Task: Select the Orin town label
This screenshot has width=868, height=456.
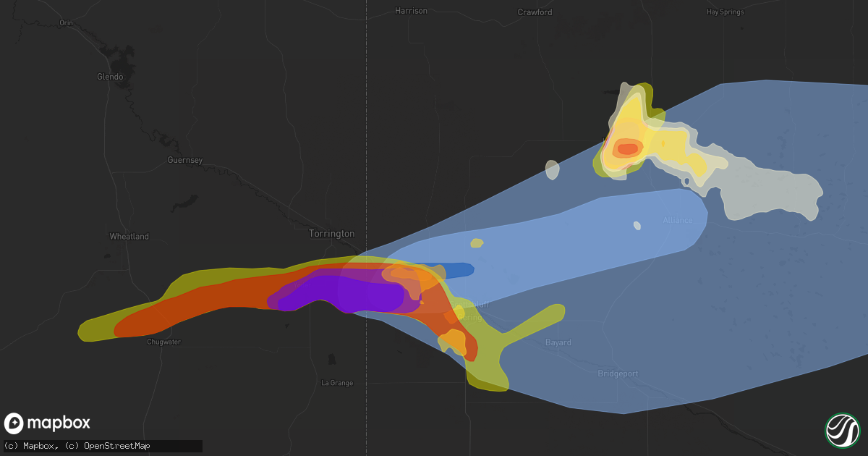Action: coord(67,23)
